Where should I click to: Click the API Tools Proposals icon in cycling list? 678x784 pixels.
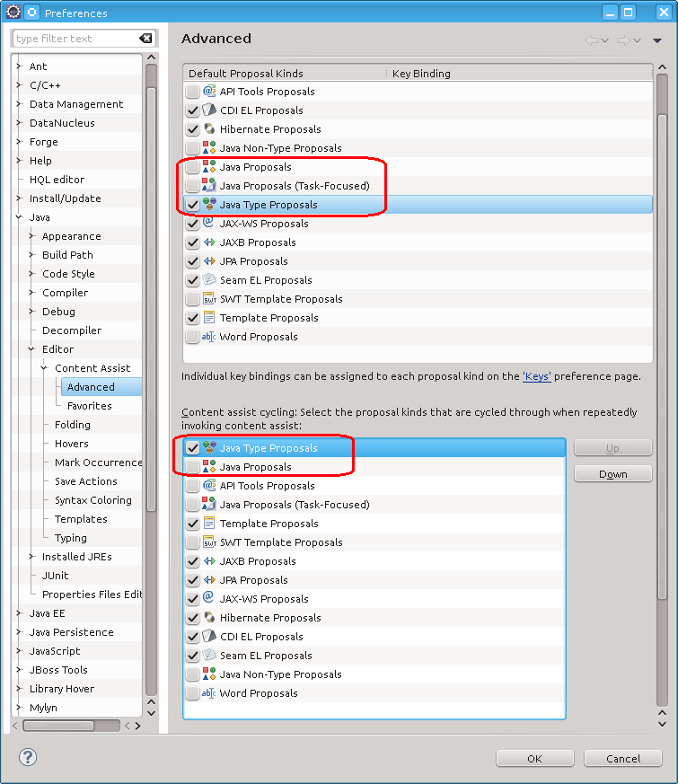[x=209, y=486]
